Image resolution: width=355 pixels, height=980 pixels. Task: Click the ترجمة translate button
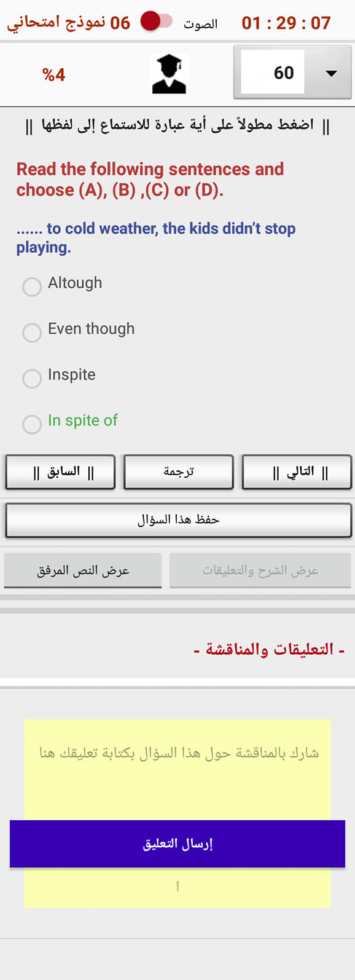point(178,472)
